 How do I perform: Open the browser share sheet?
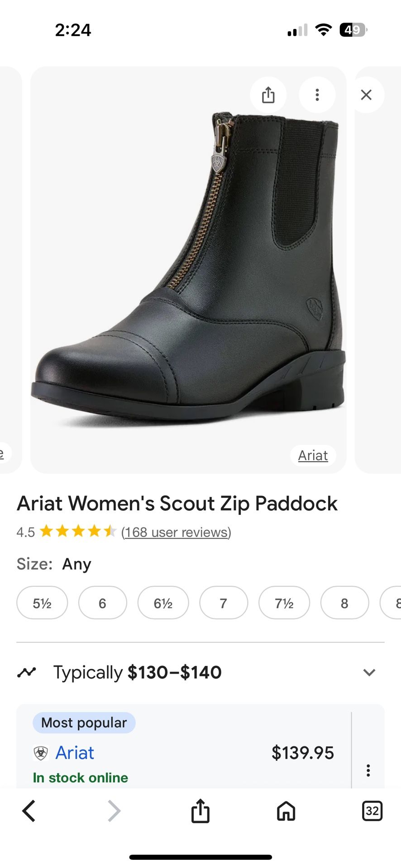click(200, 811)
